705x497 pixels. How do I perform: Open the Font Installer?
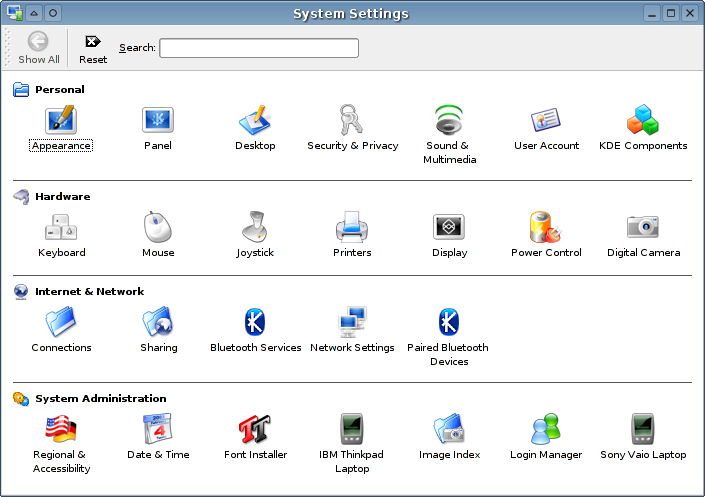tap(255, 431)
